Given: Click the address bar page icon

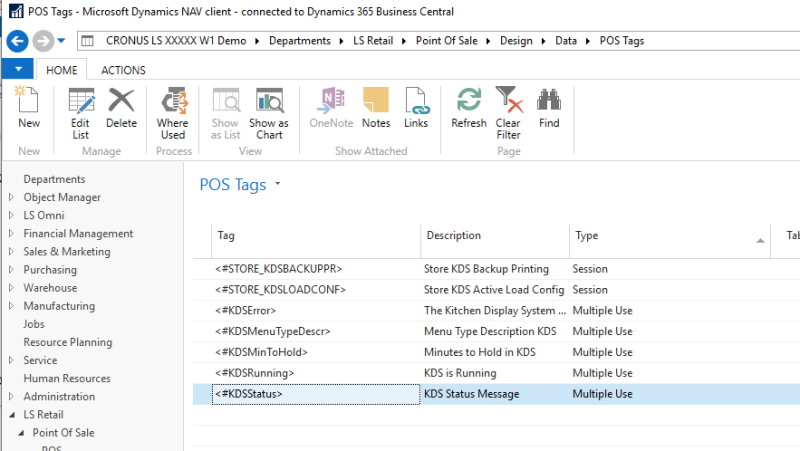Looking at the screenshot, I should point(88,41).
